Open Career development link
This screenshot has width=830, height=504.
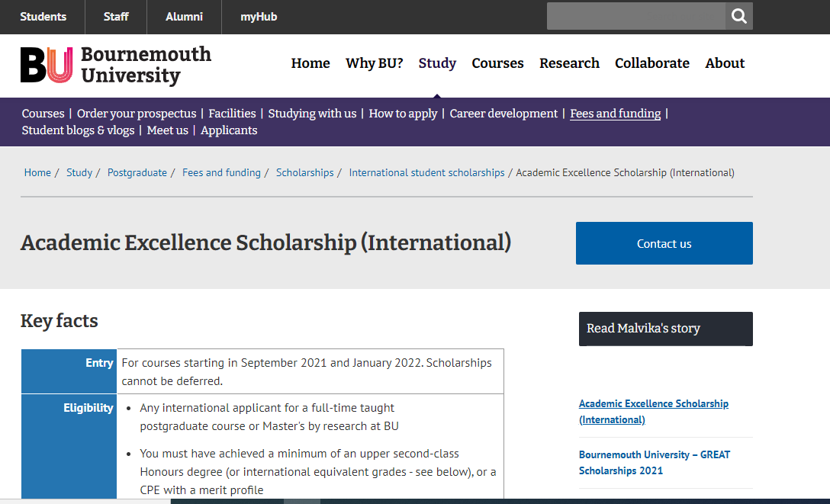[x=503, y=113]
